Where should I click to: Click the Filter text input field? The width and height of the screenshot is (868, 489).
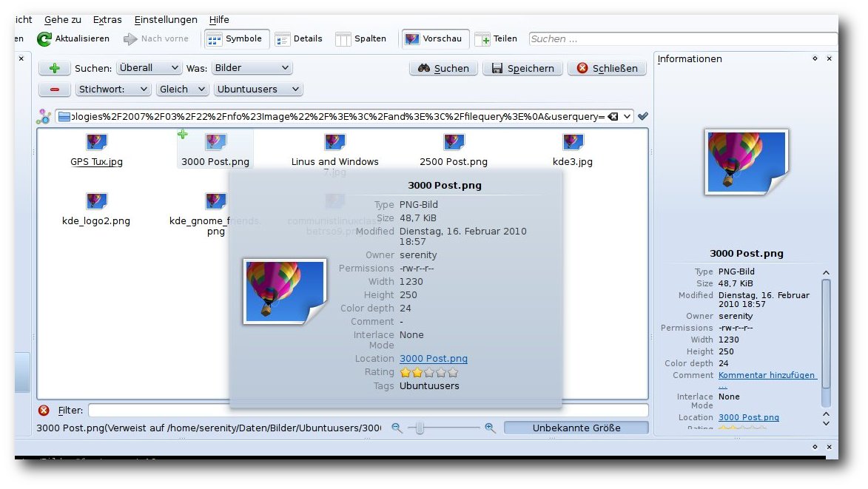pyautogui.click(x=368, y=411)
